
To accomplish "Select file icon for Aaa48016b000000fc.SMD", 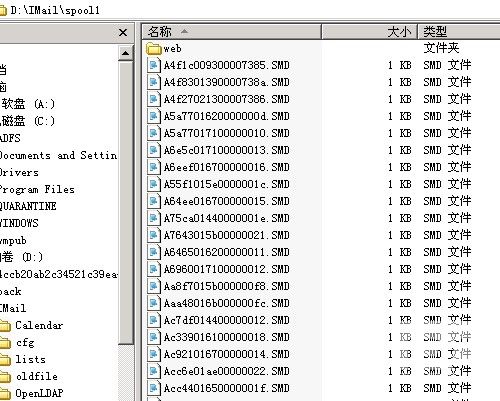I will coord(154,303).
